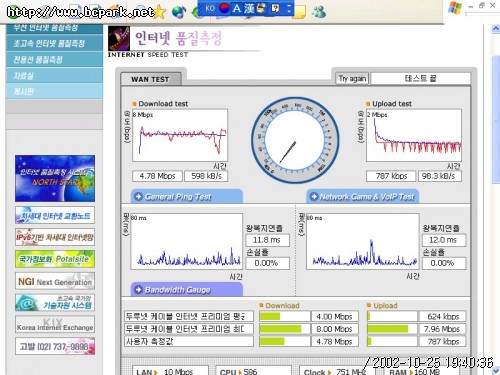500x375 pixels.
Task: Expand the Network Game & VoIP Test section
Action: click(363, 196)
